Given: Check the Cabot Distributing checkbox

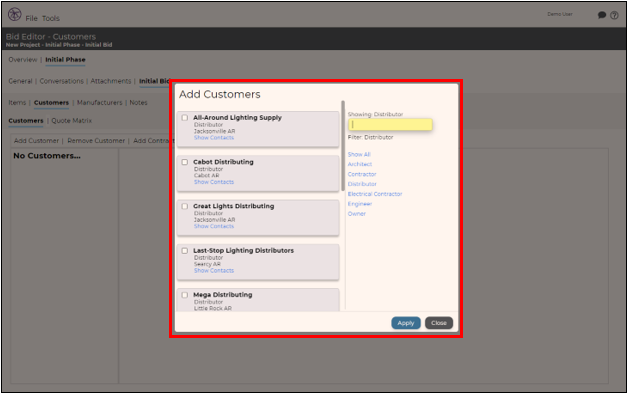Looking at the screenshot, I should [185, 162].
